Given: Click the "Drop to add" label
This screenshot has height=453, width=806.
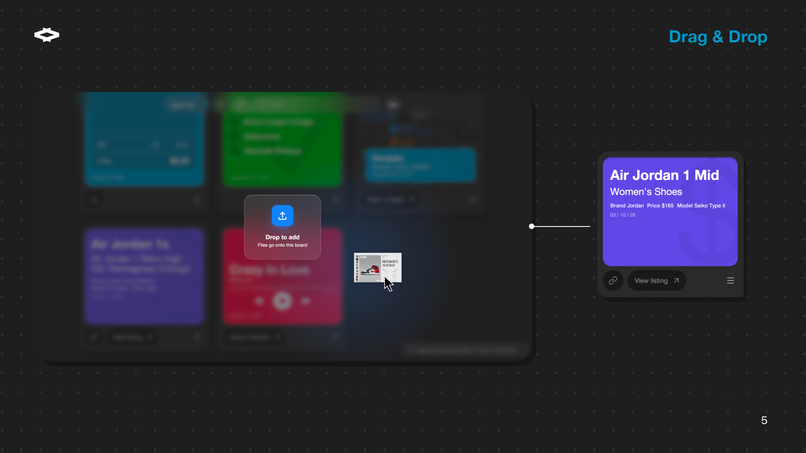Looking at the screenshot, I should coord(282,237).
